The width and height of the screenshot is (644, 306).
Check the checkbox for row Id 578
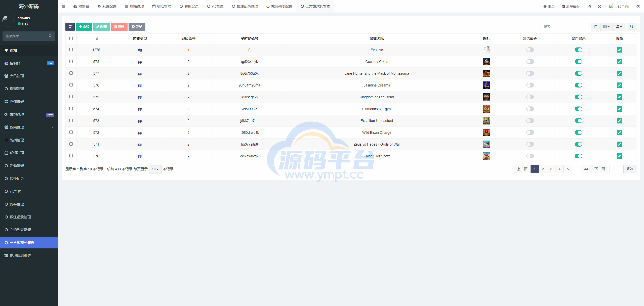tap(71, 61)
